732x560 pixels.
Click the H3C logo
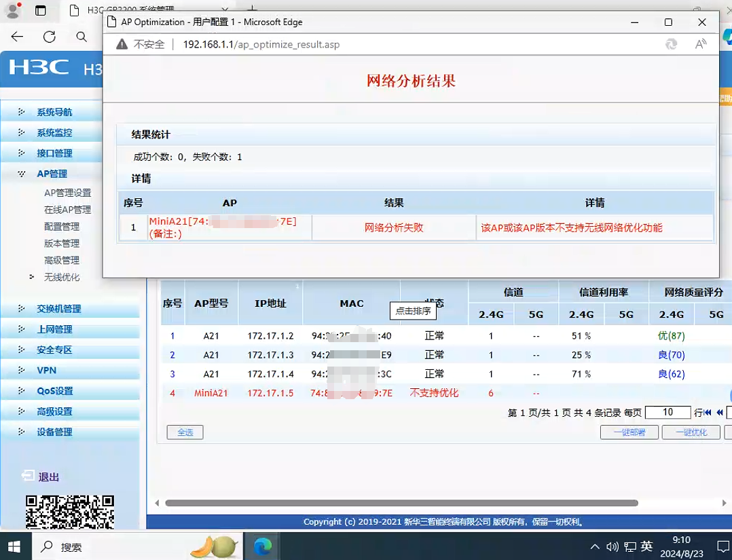tap(39, 68)
